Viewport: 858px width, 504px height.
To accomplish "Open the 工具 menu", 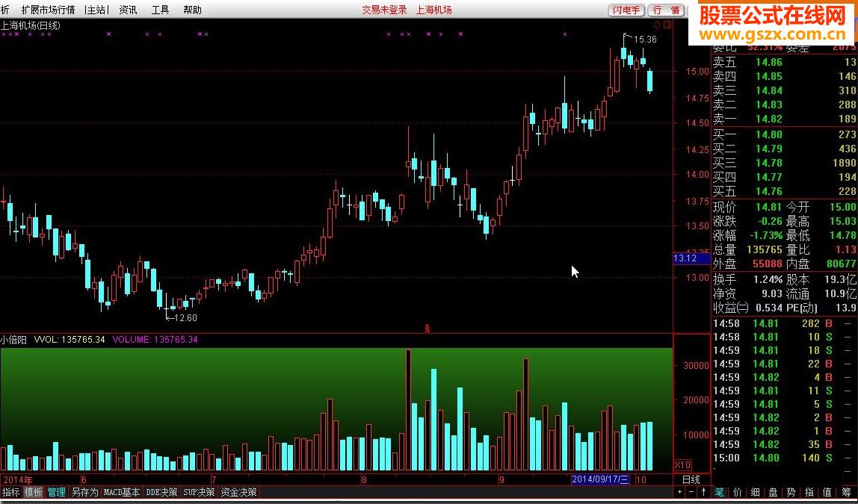I will (x=161, y=10).
